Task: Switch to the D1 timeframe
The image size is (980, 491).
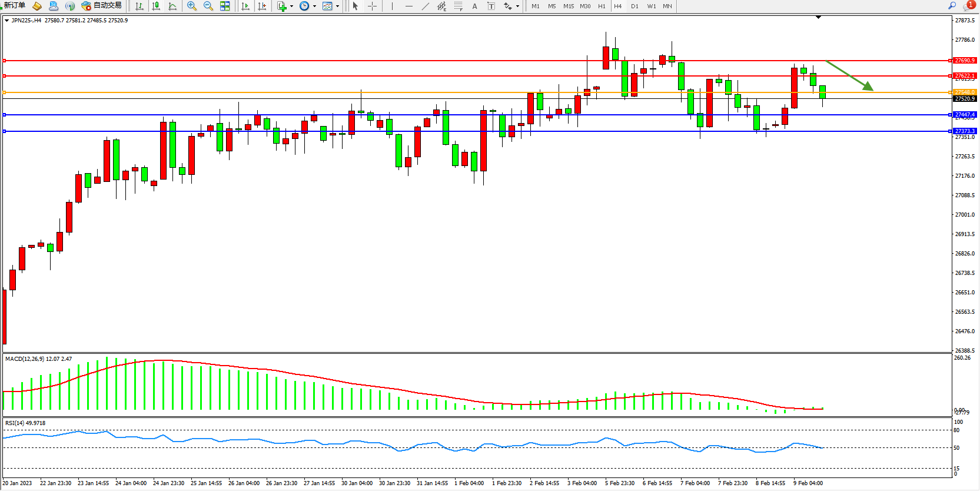Action: tap(634, 6)
